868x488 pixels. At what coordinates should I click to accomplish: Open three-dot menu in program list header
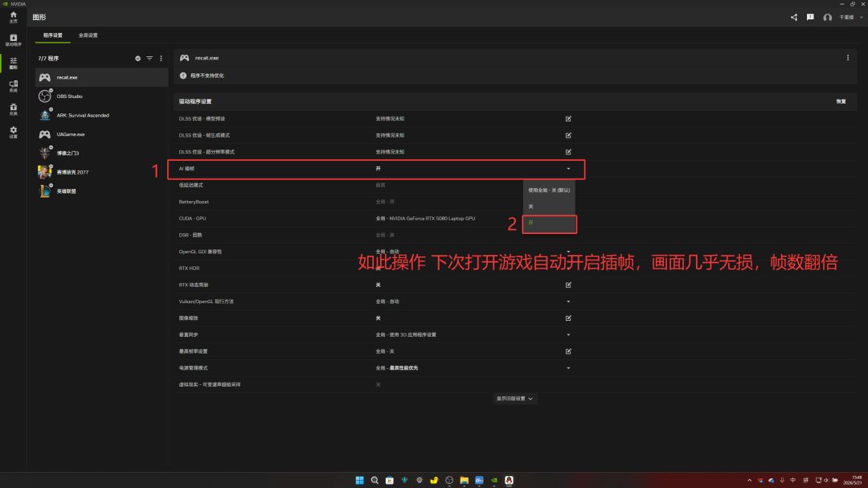[x=161, y=58]
